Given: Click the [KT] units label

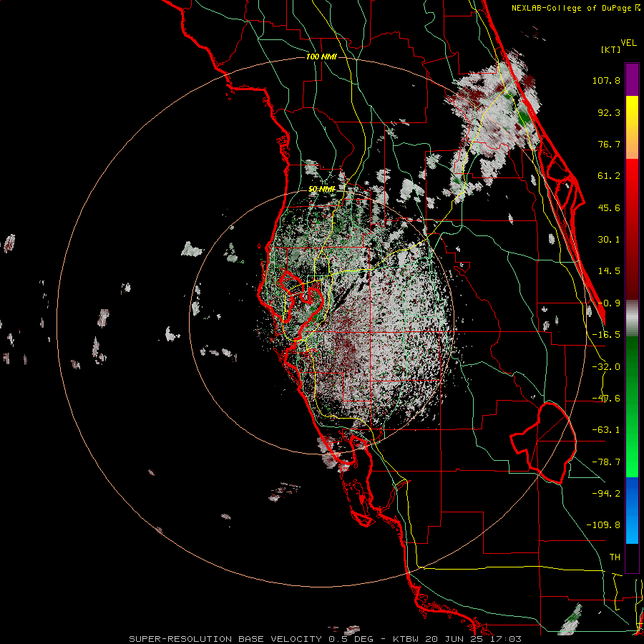Looking at the screenshot, I should [611, 49].
